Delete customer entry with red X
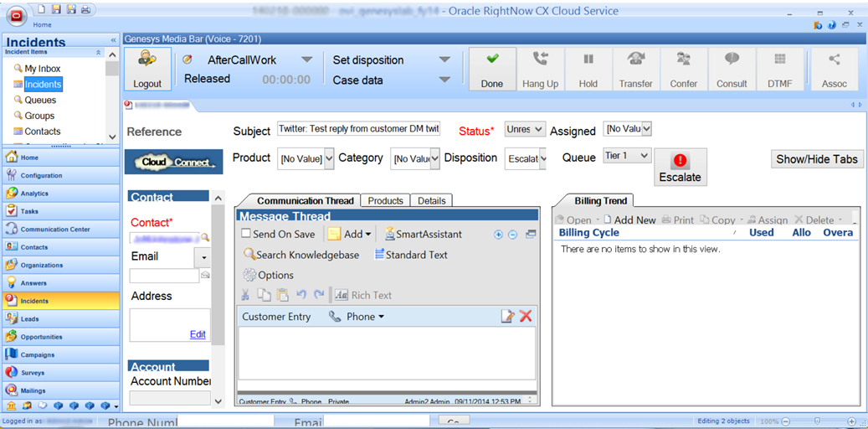The image size is (868, 429). tap(526, 316)
